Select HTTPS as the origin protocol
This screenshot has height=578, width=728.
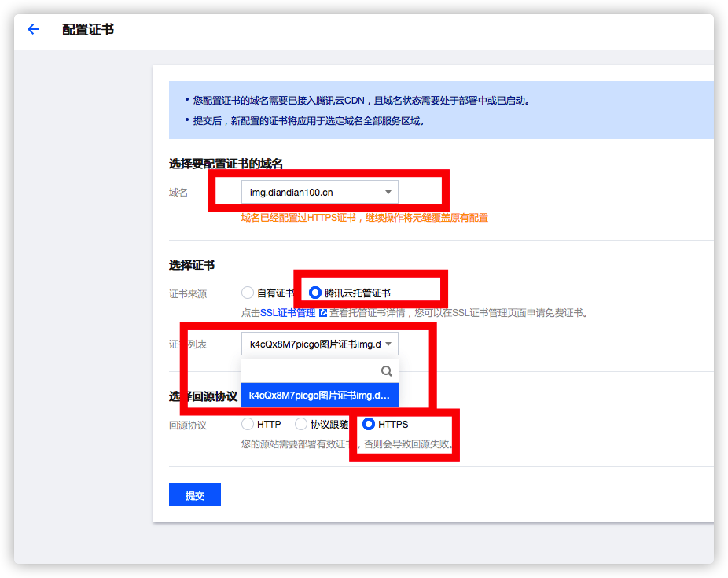pos(369,425)
